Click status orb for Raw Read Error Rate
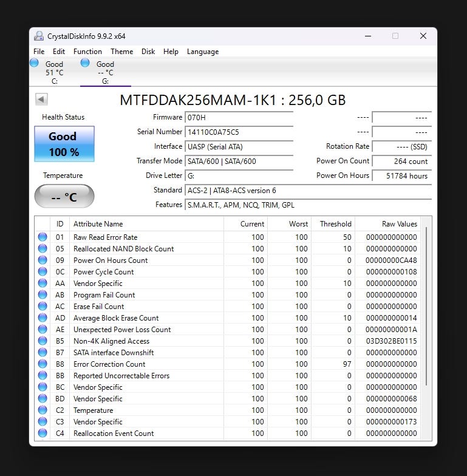The height and width of the screenshot is (476, 467). point(43,237)
